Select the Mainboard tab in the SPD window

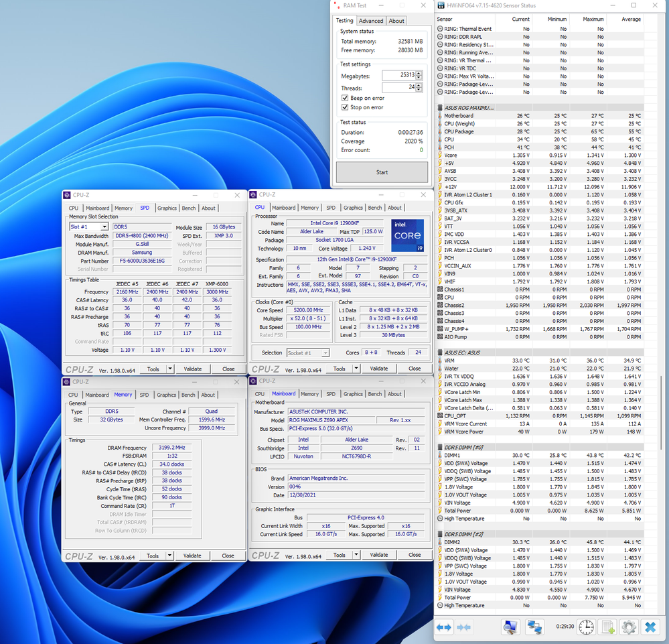point(97,208)
